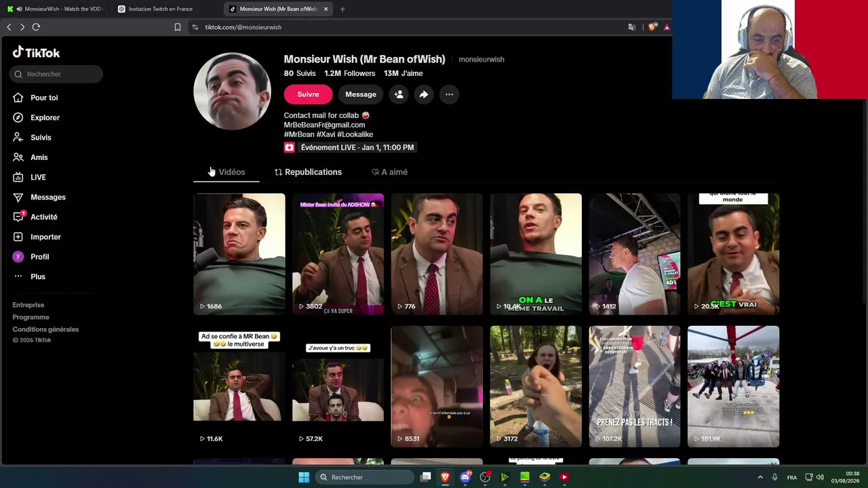This screenshot has width=868, height=488.
Task: Click the browser forward arrow
Action: pyautogui.click(x=22, y=27)
